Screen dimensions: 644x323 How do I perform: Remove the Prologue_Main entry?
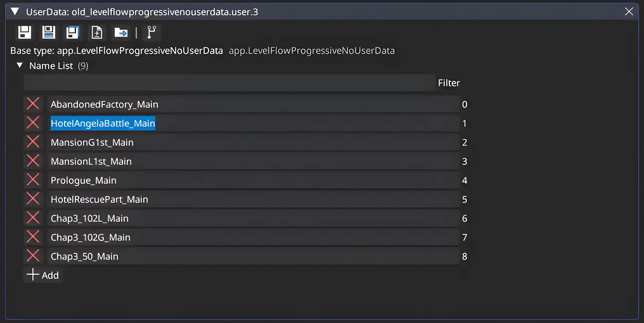tap(33, 180)
